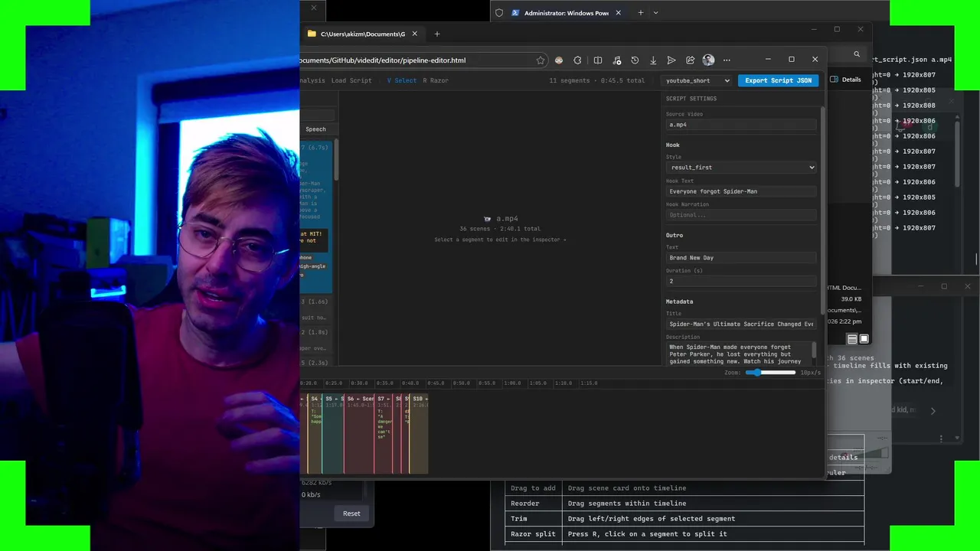Click the Metadata Title input field

click(740, 324)
